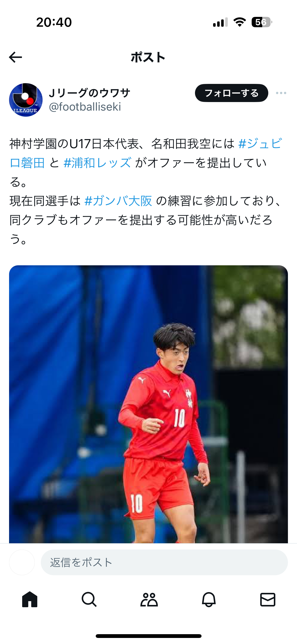Viewport: 297px width, 644px height.
Task: Open the #浦和レッズ hashtag link
Action: (97, 163)
